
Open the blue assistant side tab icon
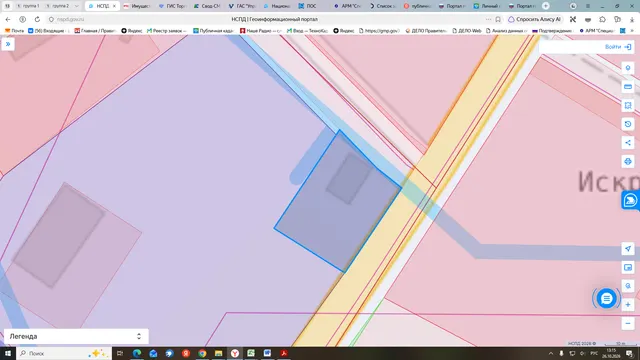630,200
